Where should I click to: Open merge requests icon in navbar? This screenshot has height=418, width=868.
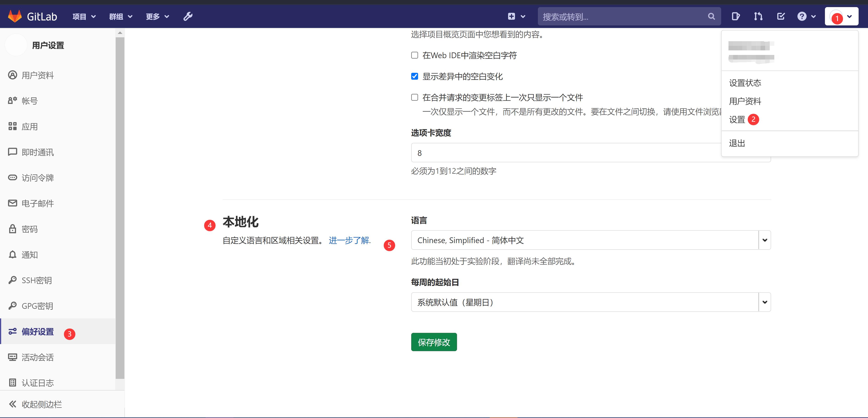[x=758, y=16]
